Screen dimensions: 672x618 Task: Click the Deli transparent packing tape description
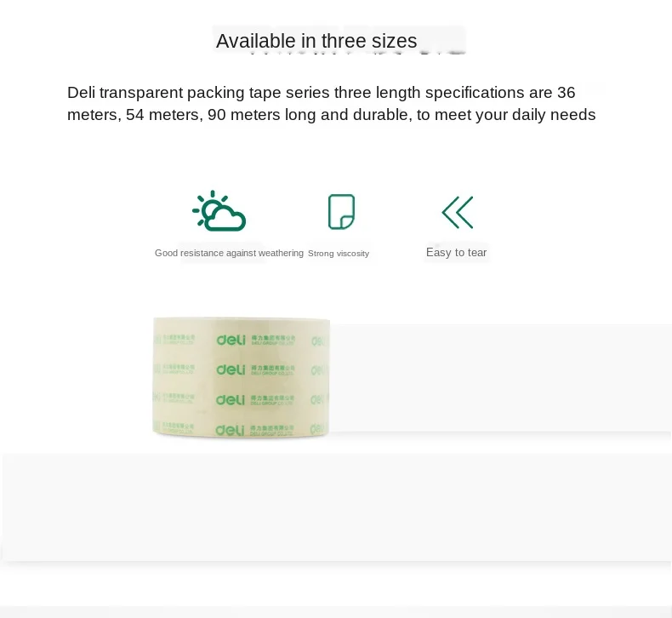pyautogui.click(x=331, y=104)
